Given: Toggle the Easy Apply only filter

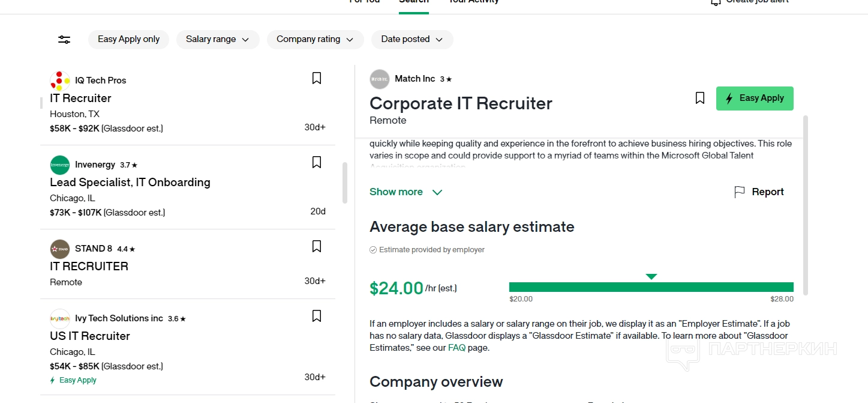Looking at the screenshot, I should (x=128, y=40).
